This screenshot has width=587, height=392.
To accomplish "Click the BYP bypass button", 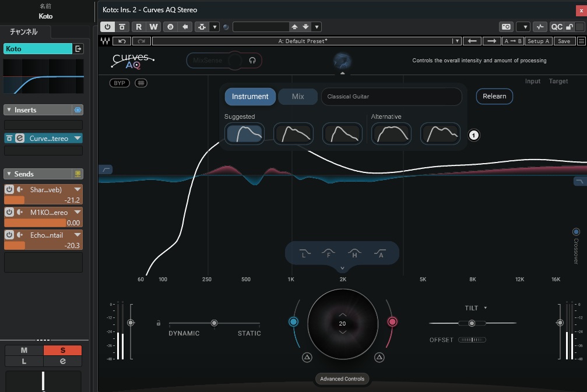I will pyautogui.click(x=119, y=83).
